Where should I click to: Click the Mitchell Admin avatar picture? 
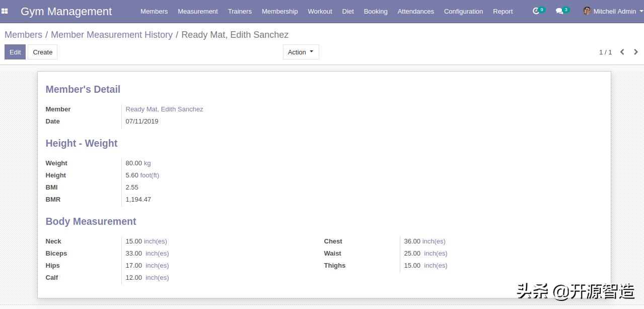pyautogui.click(x=587, y=11)
